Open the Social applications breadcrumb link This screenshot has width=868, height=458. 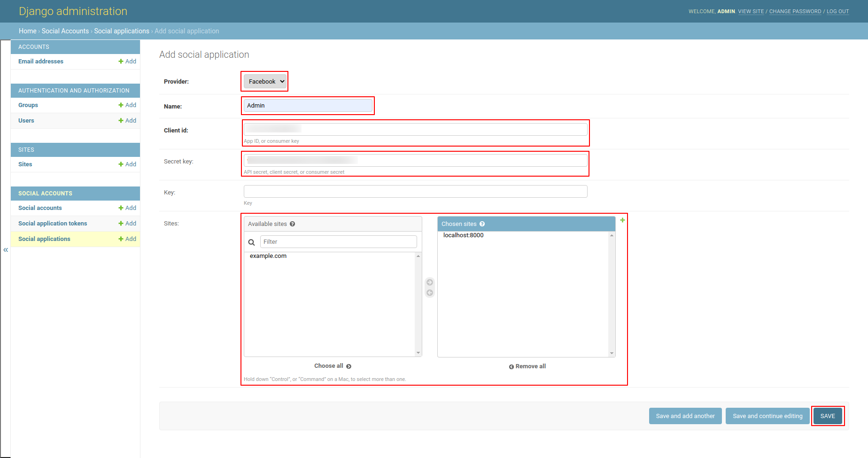121,31
